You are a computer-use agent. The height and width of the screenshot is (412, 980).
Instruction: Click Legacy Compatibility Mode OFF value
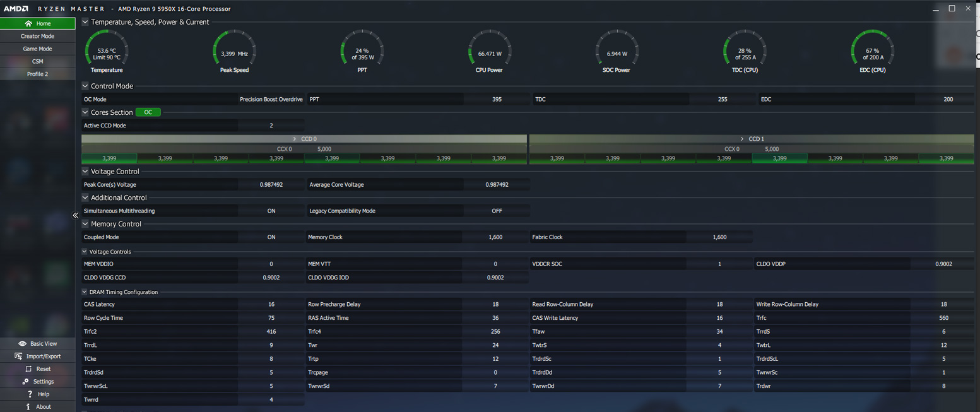pyautogui.click(x=497, y=211)
